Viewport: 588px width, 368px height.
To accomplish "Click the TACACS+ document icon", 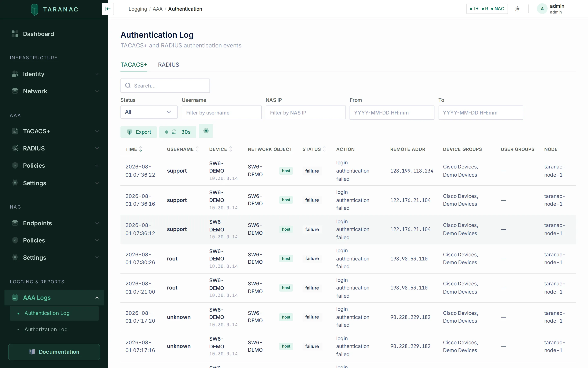I will pos(15,131).
